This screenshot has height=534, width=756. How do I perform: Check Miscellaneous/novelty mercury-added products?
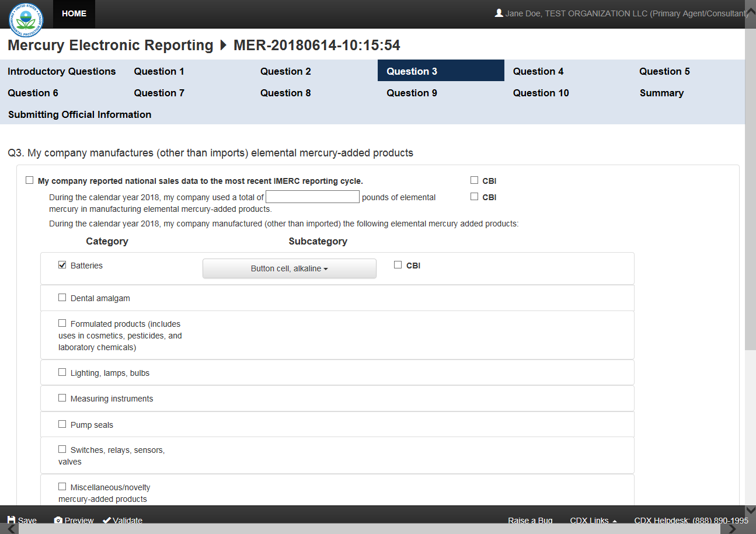[62, 487]
